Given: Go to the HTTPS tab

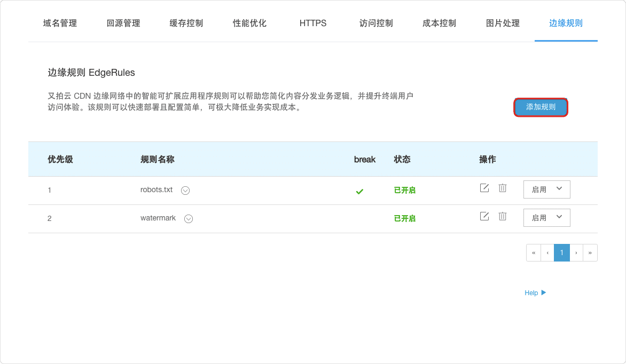Looking at the screenshot, I should (313, 23).
